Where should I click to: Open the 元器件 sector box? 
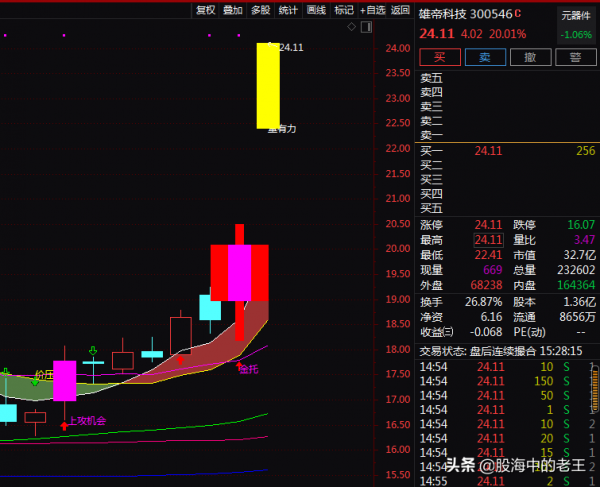coord(576,15)
